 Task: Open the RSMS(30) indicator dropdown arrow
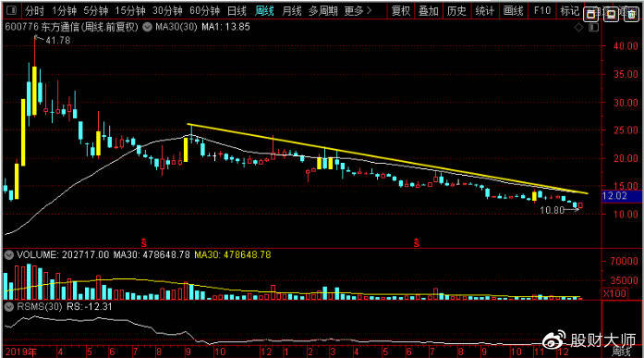(9, 307)
